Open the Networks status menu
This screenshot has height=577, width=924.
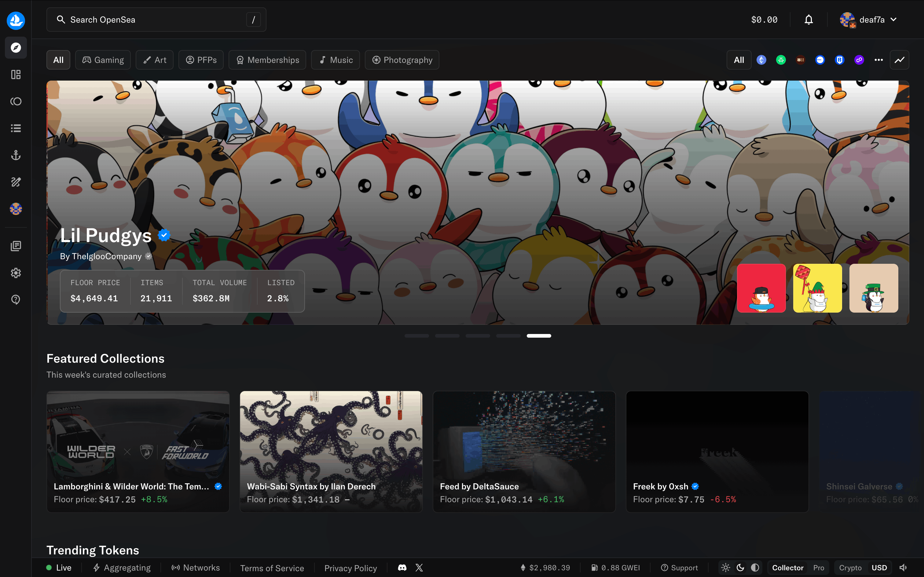coord(196,568)
